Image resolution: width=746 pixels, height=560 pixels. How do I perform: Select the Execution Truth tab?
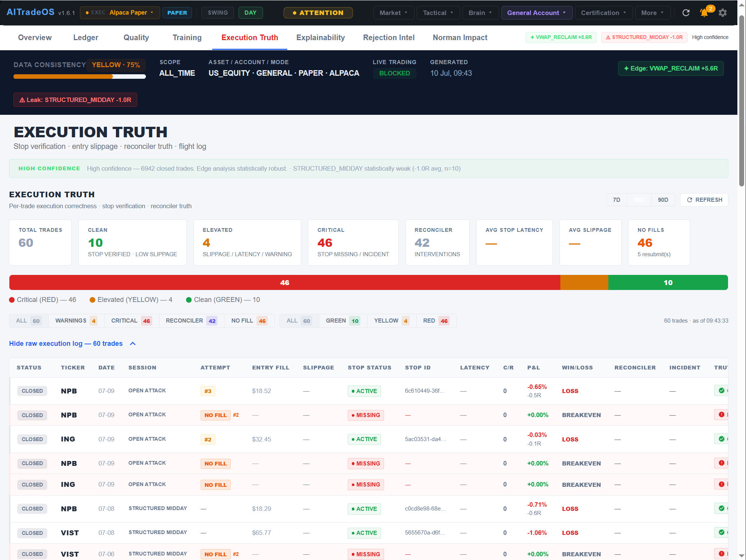coord(250,38)
